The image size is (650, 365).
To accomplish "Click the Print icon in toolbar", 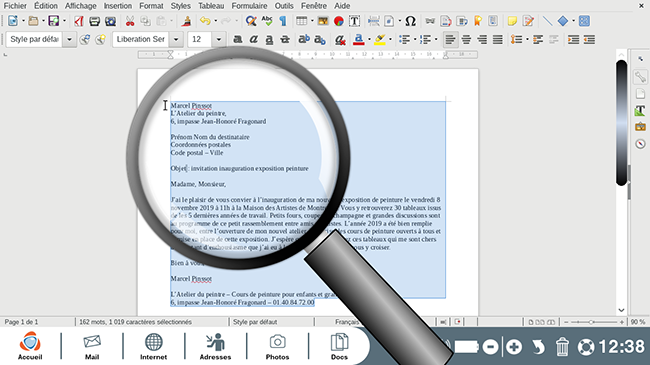I will 95,21.
